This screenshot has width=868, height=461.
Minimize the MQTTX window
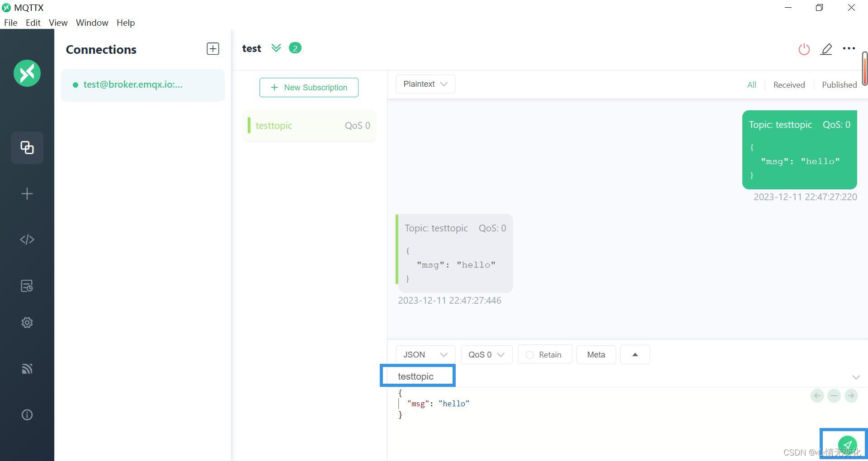click(788, 8)
